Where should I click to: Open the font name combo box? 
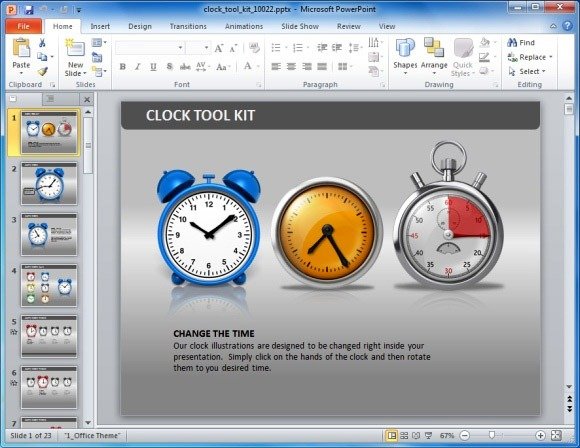[150, 48]
